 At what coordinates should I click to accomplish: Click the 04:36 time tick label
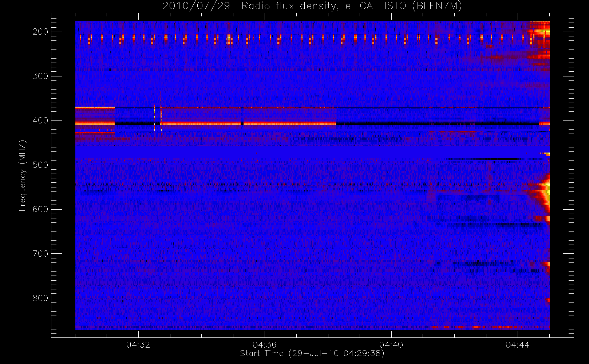(265, 345)
